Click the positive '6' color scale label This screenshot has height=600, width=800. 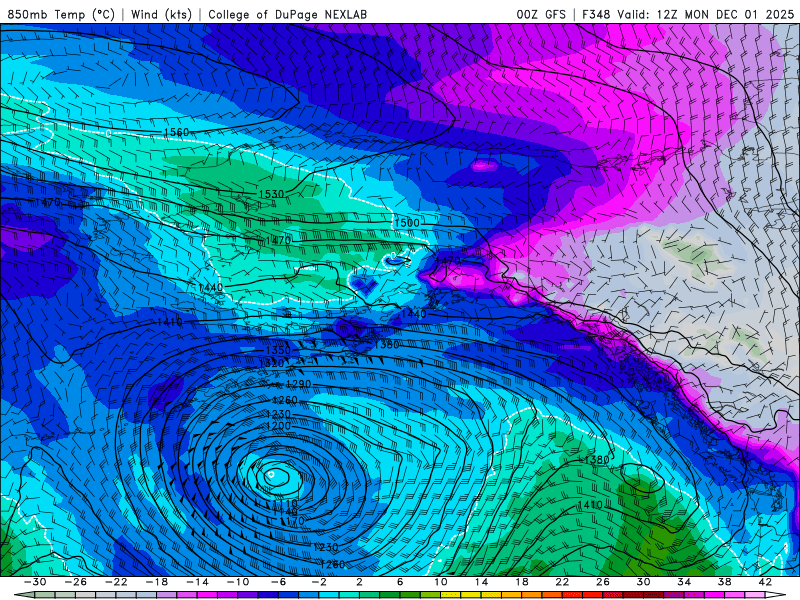click(x=400, y=582)
